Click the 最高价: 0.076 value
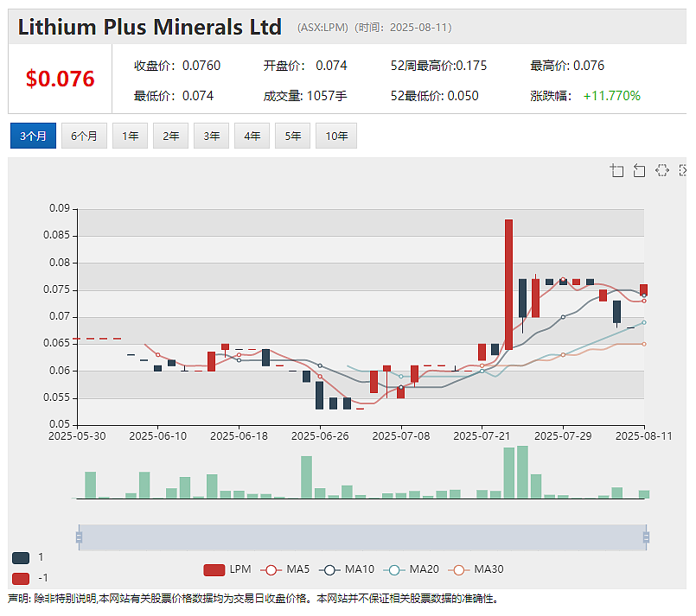Image resolution: width=696 pixels, height=616 pixels. pyautogui.click(x=567, y=66)
